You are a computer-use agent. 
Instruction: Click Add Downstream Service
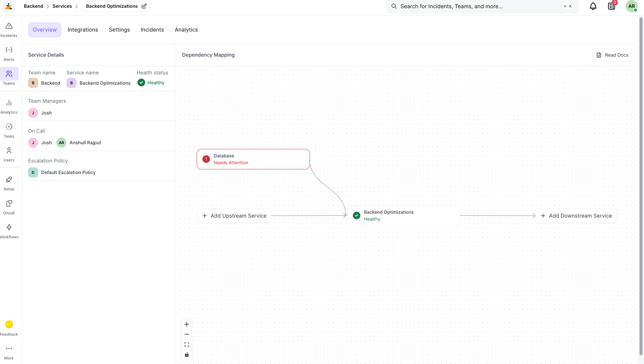tap(576, 216)
